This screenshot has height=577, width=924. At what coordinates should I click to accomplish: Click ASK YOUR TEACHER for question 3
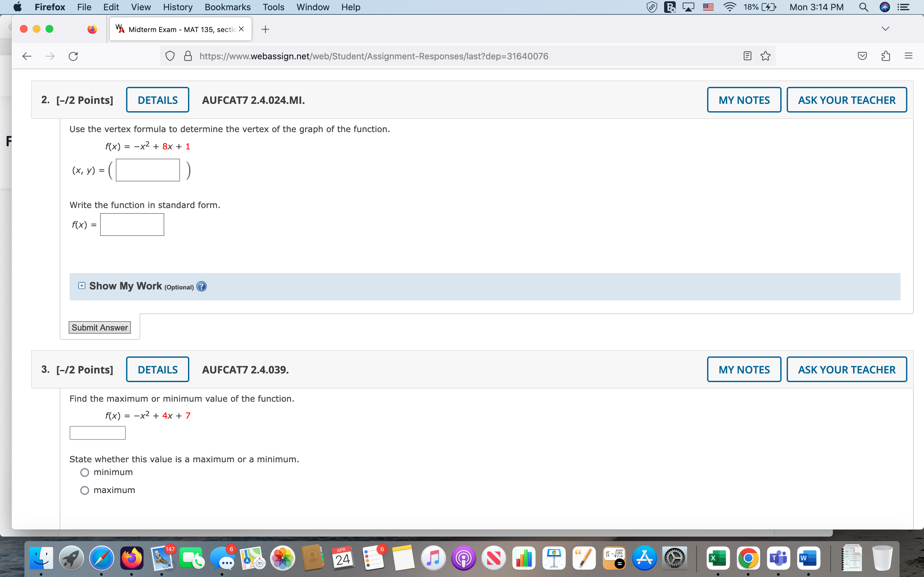[x=846, y=369]
